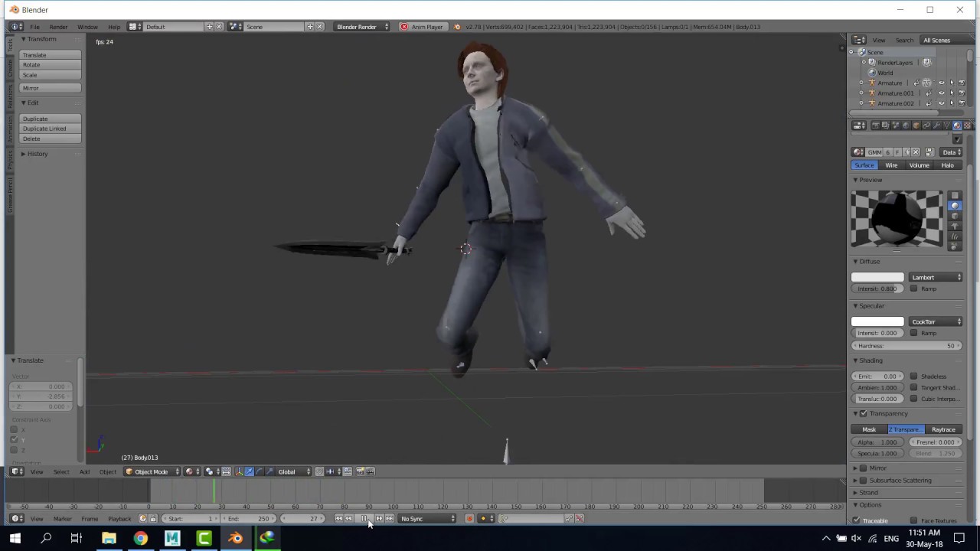Open the Global orientation dropdown

pos(292,471)
